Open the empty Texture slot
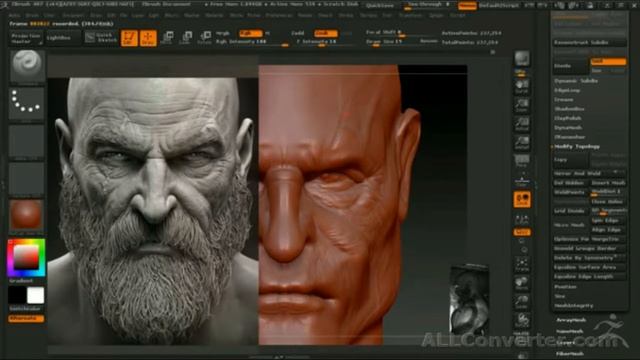 coord(27,179)
